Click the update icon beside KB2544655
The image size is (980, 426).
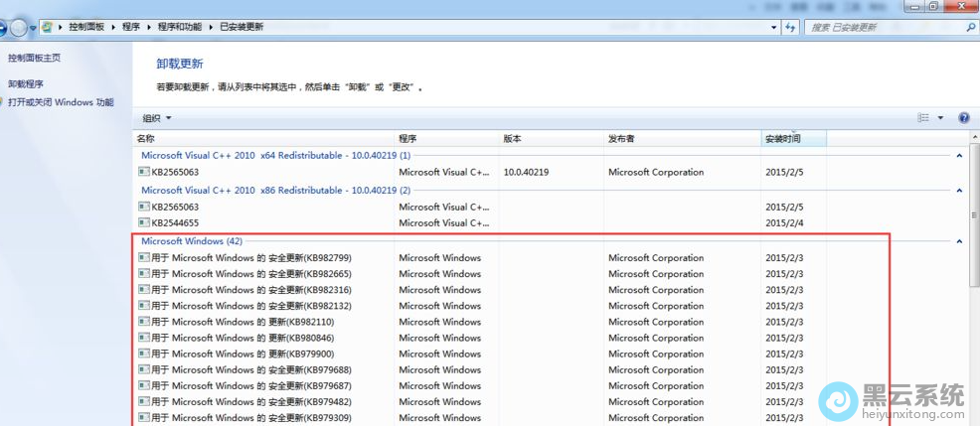(144, 223)
